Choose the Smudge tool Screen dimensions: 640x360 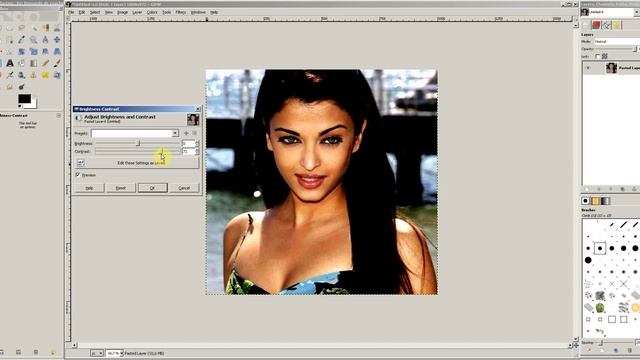point(10,87)
